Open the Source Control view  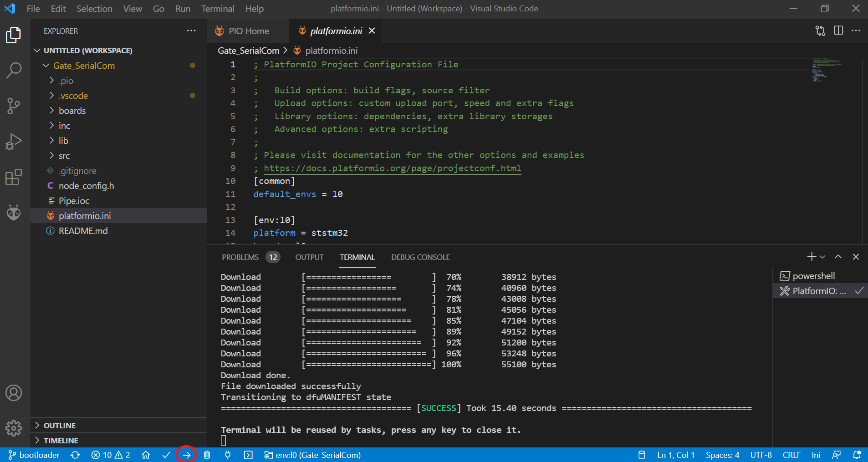click(x=14, y=106)
